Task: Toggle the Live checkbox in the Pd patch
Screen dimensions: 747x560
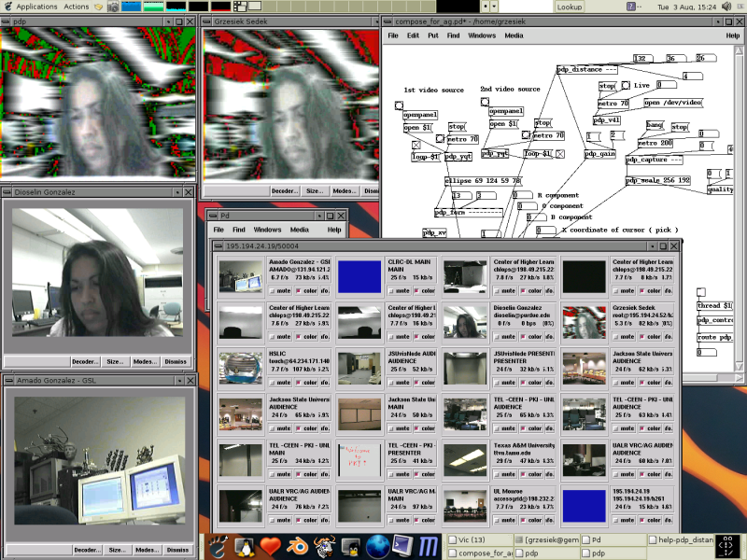Action: click(x=625, y=85)
